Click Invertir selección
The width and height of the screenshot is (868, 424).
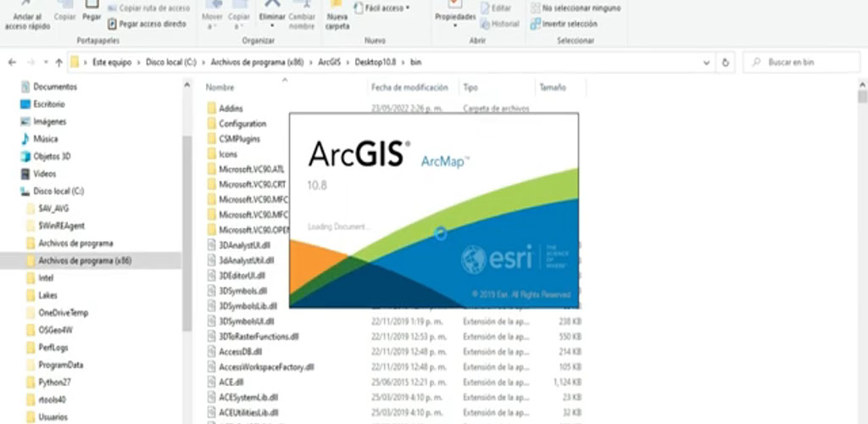[564, 24]
